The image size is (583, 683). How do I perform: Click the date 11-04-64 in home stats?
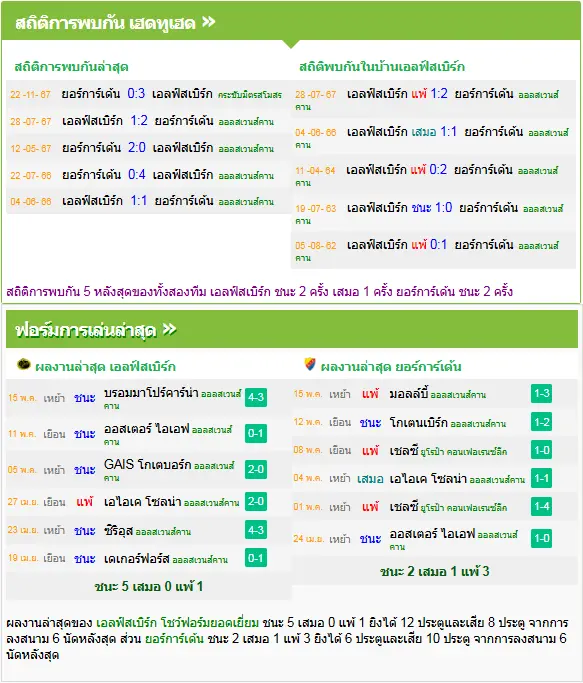[x=315, y=170]
